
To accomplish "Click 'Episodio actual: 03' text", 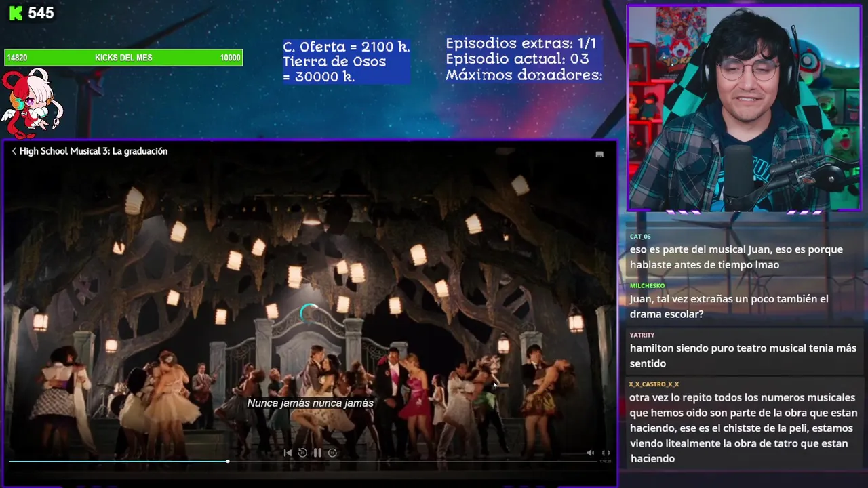I will click(x=517, y=59).
